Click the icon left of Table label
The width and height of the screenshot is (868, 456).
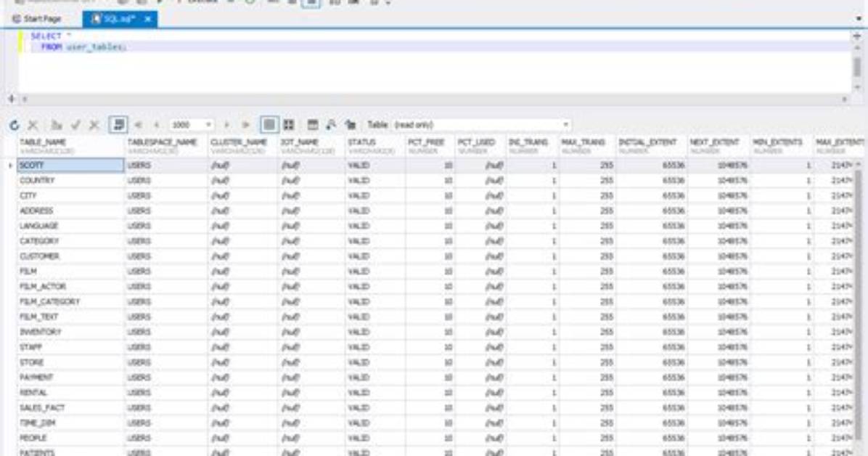pos(350,125)
